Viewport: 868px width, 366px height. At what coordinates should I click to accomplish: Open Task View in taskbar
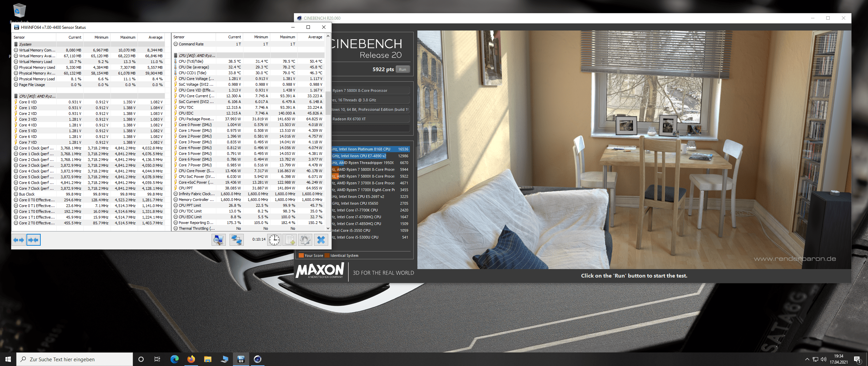(x=157, y=359)
